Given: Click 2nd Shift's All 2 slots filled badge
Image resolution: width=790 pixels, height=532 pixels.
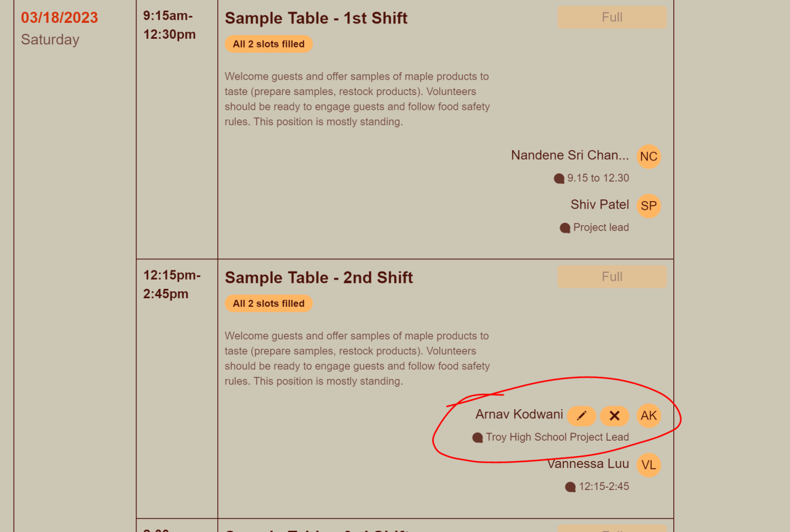Looking at the screenshot, I should pyautogui.click(x=268, y=304).
